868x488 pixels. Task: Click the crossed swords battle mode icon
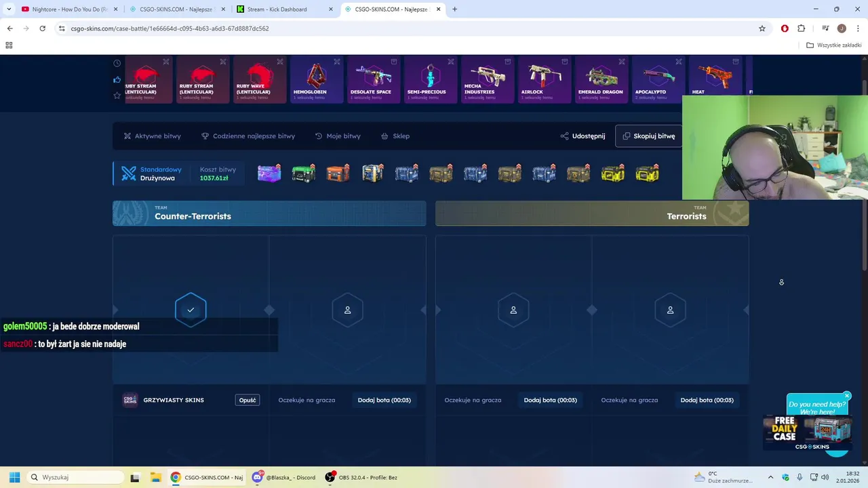128,174
